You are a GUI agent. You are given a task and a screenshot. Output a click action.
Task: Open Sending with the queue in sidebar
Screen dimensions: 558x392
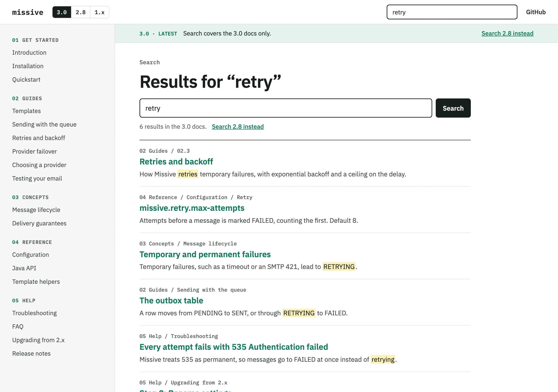pos(44,124)
